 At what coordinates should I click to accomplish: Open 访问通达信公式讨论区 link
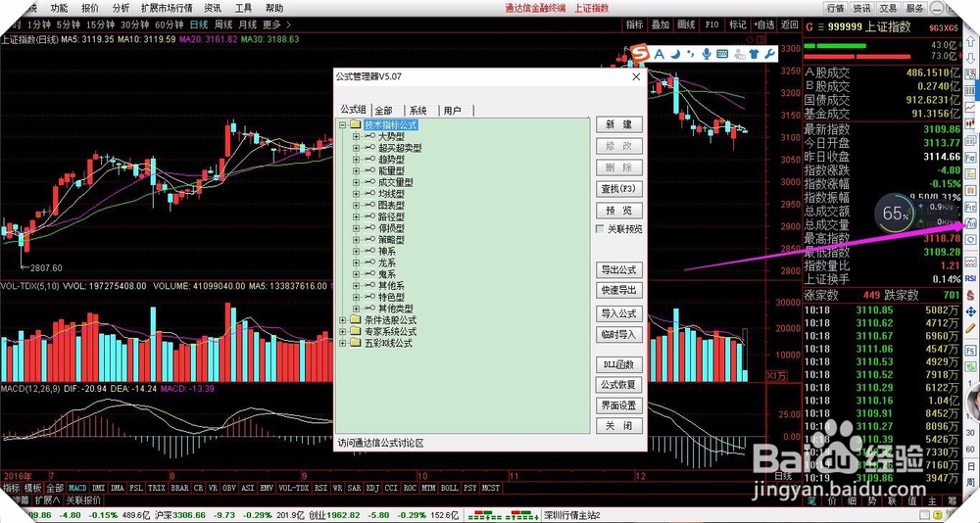pyautogui.click(x=380, y=443)
